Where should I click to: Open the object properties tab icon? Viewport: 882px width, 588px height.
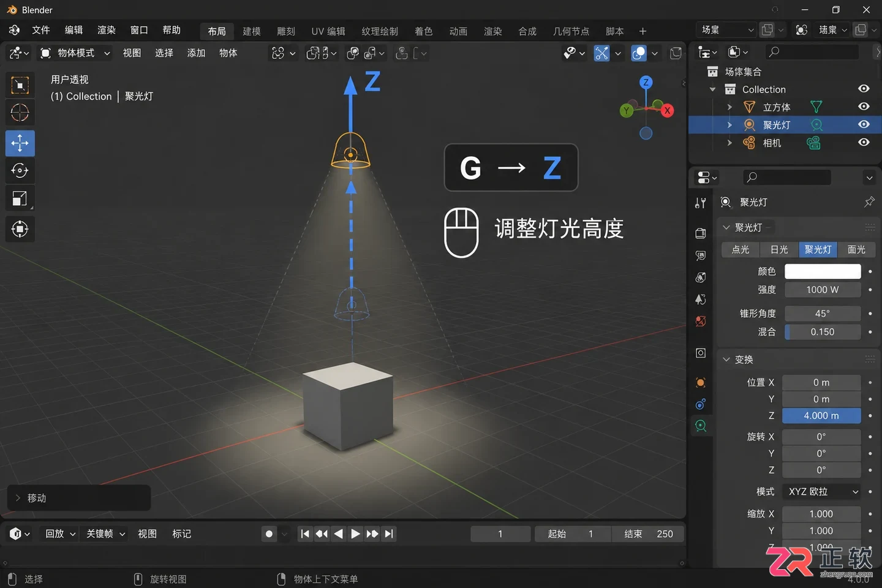(x=701, y=383)
